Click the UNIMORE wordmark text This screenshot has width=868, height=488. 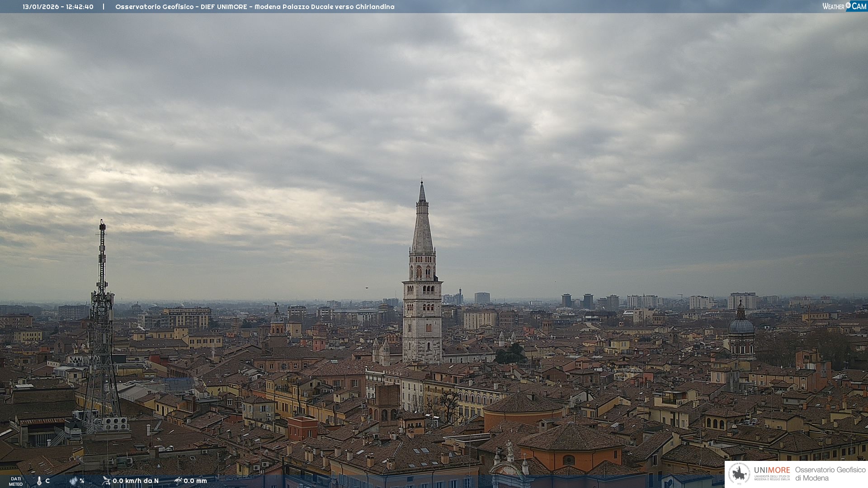click(x=772, y=470)
